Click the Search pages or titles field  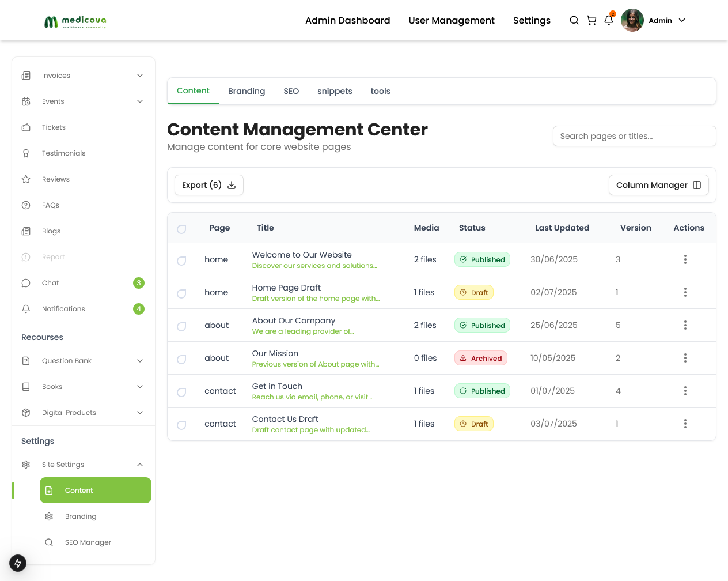tap(635, 136)
